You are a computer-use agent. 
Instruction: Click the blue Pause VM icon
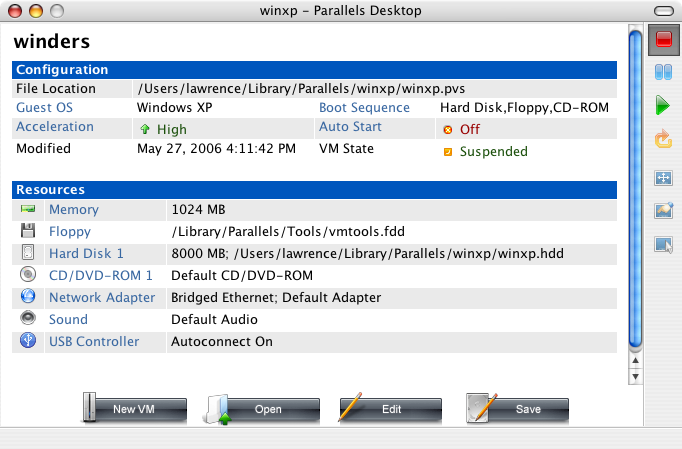(x=663, y=72)
